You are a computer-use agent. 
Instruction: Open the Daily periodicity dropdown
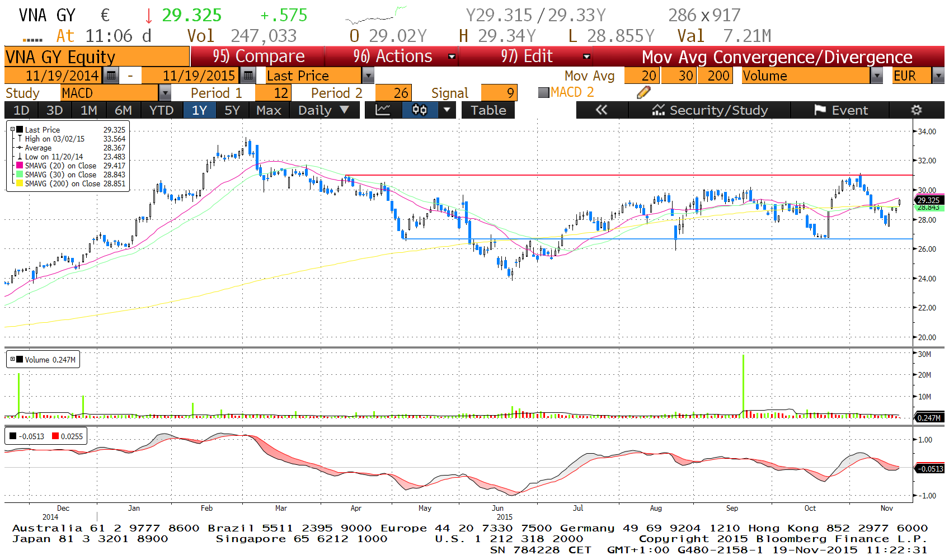click(323, 110)
